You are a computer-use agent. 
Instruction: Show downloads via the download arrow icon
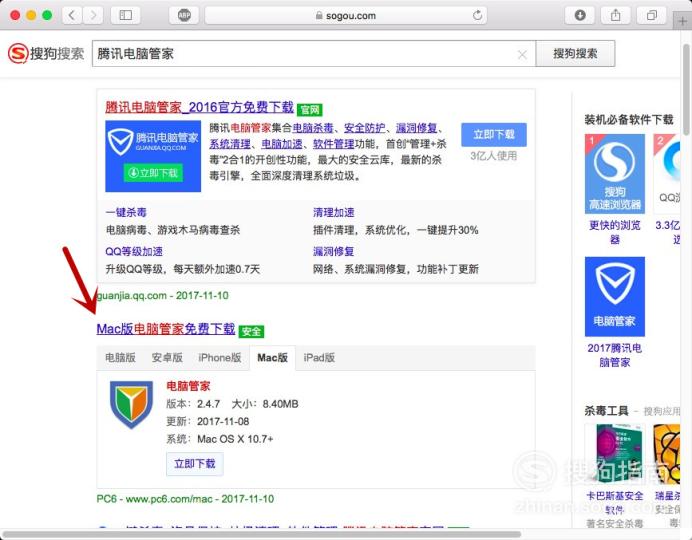click(580, 15)
